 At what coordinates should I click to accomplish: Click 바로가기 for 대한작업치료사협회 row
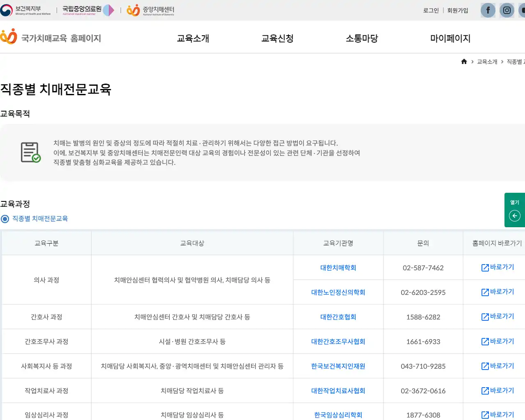point(498,390)
